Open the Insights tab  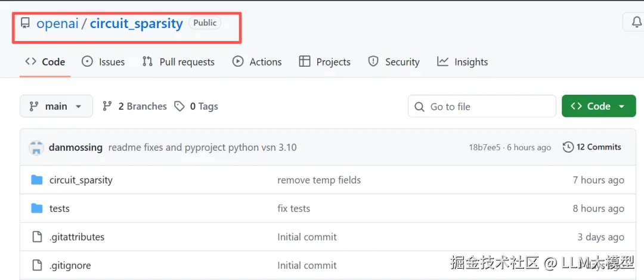coord(462,62)
